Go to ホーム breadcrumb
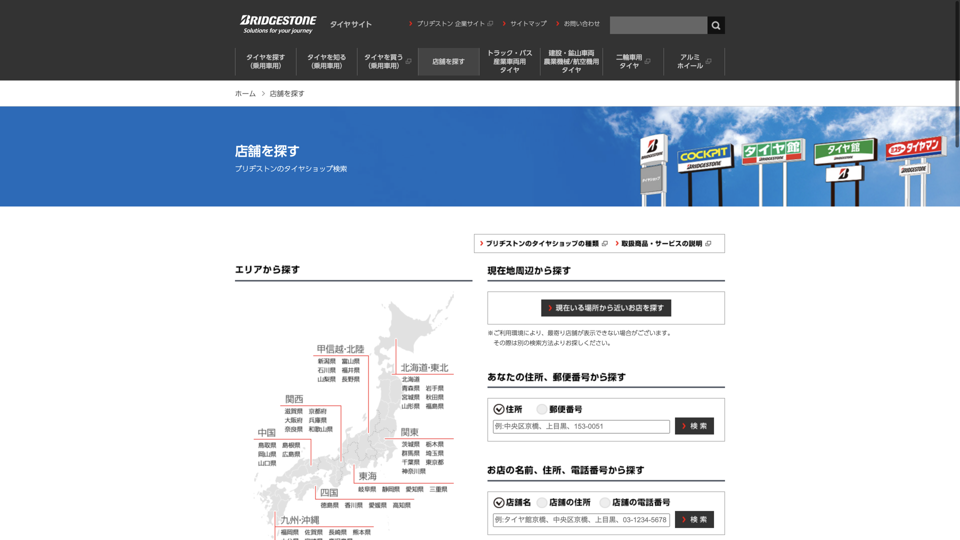Viewport: 960px width, 540px height. click(245, 94)
